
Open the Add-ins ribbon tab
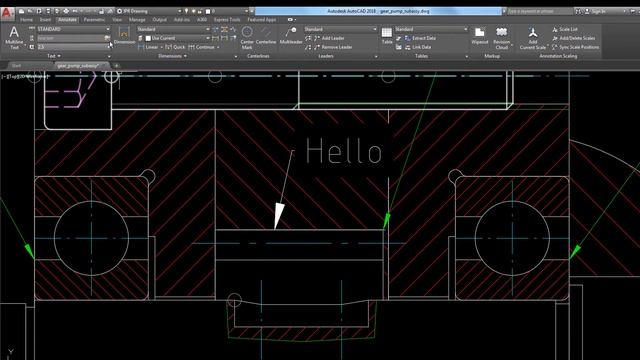(182, 20)
